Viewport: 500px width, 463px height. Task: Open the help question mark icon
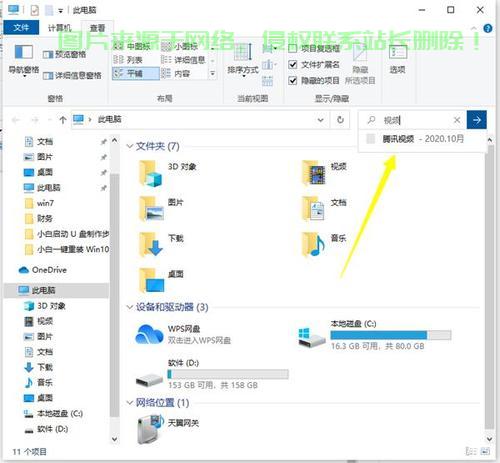click(x=488, y=28)
